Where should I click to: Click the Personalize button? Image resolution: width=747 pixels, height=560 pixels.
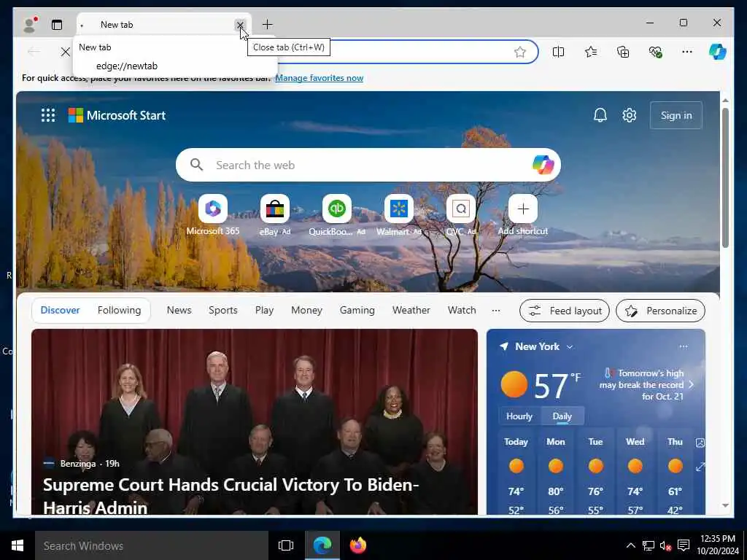(x=660, y=311)
